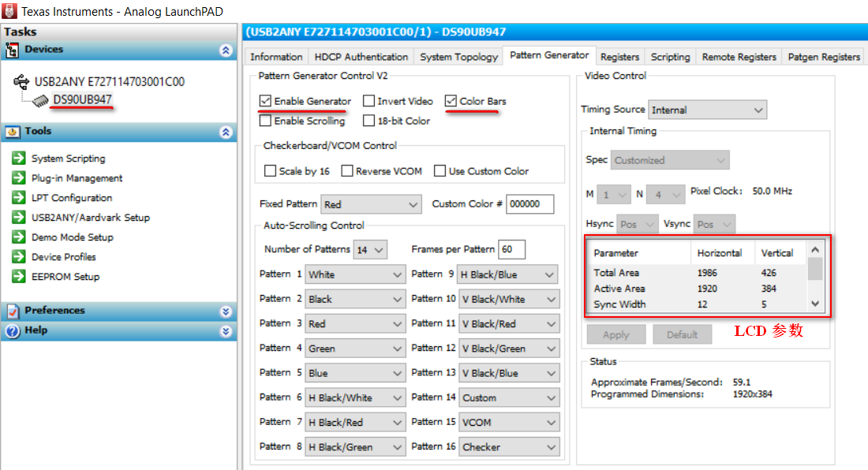The width and height of the screenshot is (868, 470).
Task: Click the Demo Mode Setup arrow icon
Action: (x=19, y=237)
